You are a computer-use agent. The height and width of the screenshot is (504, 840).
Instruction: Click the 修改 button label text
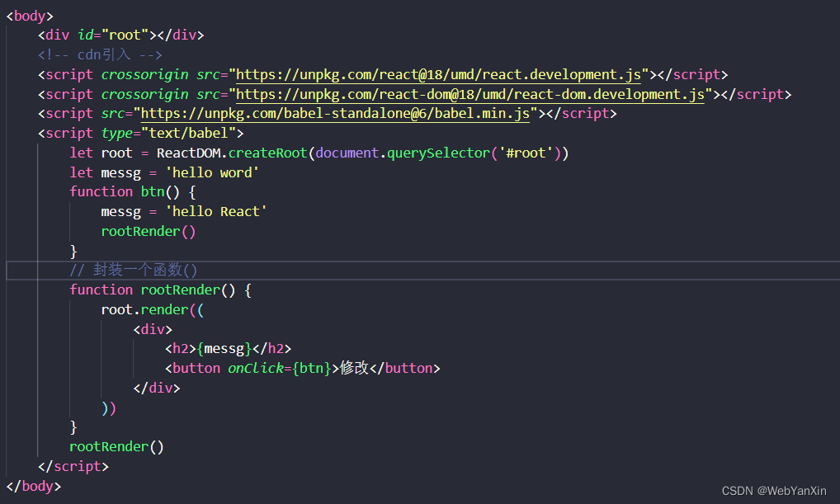(354, 368)
